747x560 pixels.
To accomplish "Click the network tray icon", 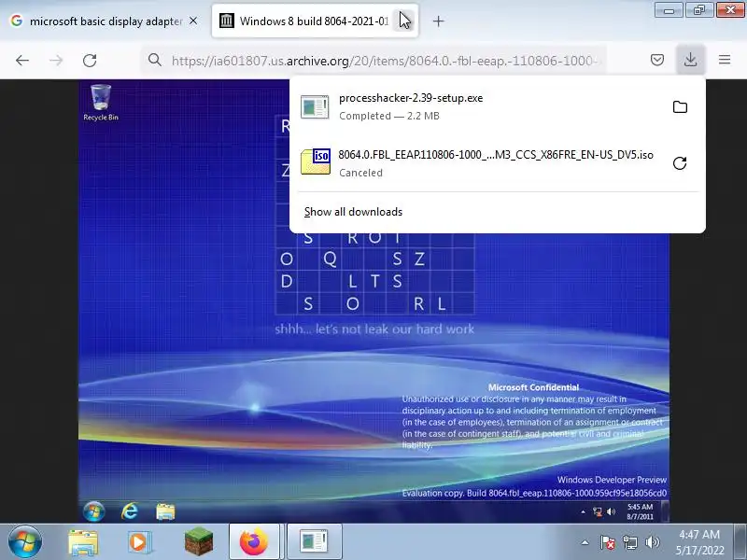I will [630, 542].
